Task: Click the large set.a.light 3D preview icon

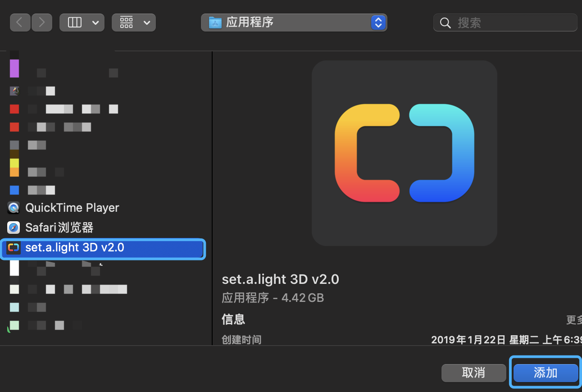Action: point(405,153)
